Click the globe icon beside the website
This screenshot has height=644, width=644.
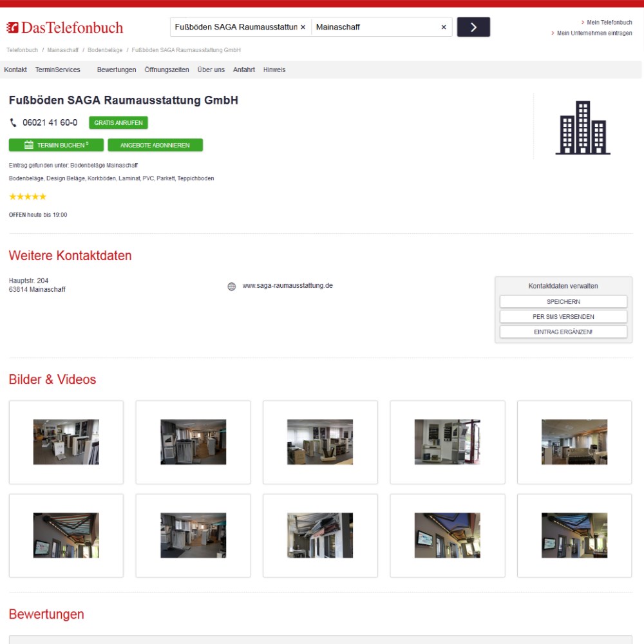pyautogui.click(x=232, y=287)
